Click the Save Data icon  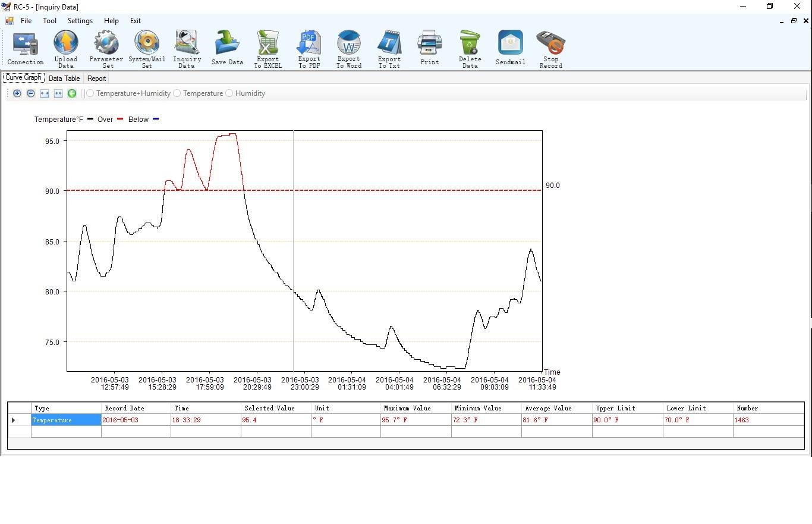228,49
